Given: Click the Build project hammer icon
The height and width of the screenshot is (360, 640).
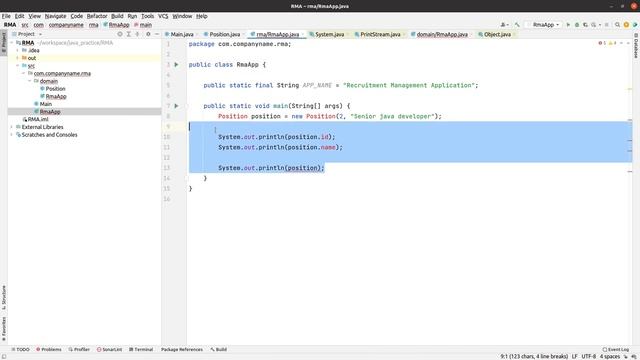Looking at the screenshot, I should pos(517,25).
